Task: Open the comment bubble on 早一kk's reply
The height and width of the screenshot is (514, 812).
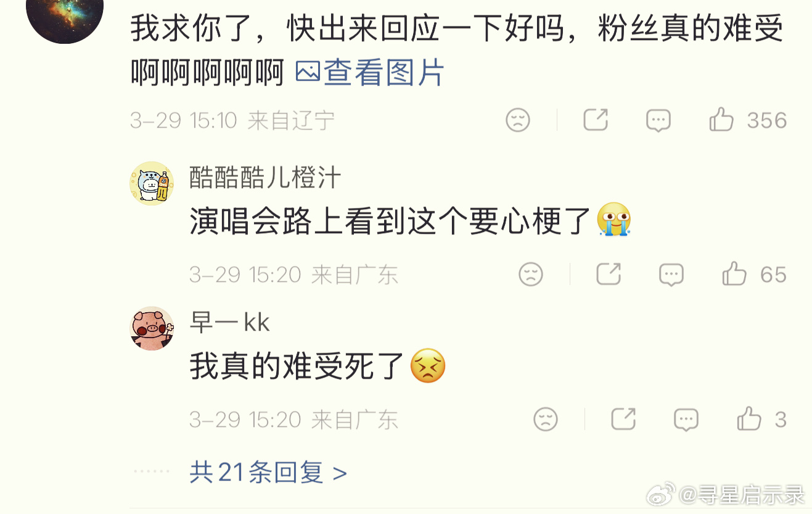Action: point(686,420)
